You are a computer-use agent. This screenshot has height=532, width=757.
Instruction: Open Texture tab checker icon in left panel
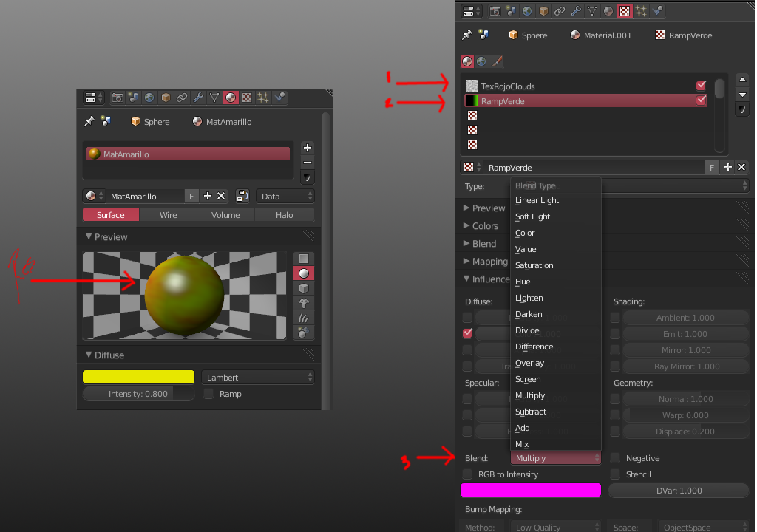point(247,98)
